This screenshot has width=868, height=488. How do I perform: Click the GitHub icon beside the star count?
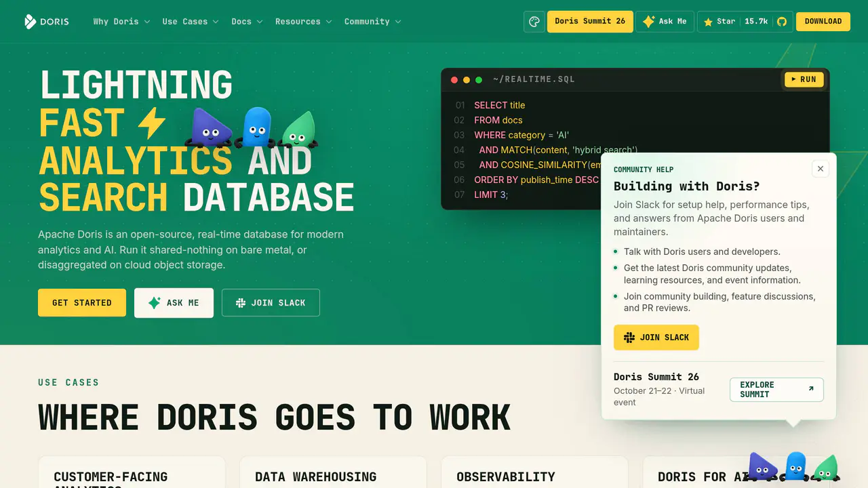tap(782, 22)
